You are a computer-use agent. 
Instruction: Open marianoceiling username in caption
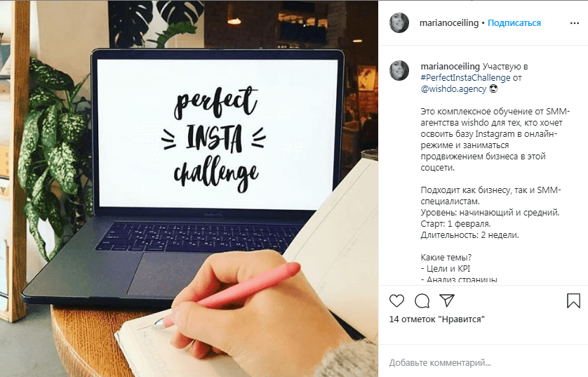point(450,67)
